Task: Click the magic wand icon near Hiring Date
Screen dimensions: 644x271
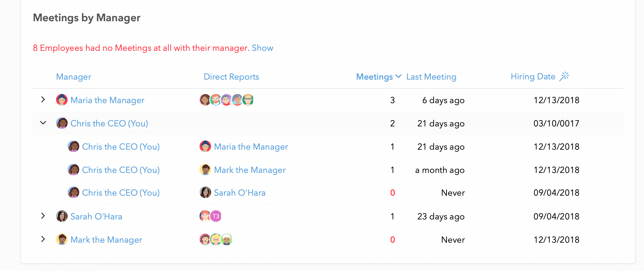Action: pos(564,76)
